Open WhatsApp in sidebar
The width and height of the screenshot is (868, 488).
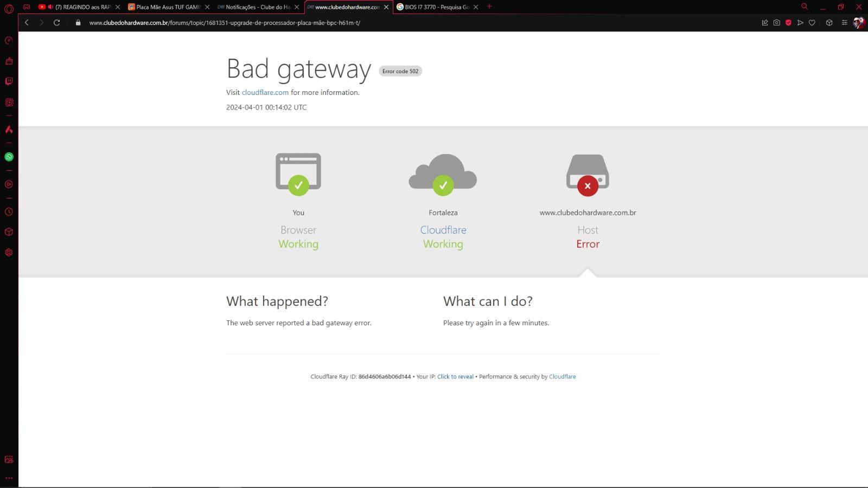coord(9,157)
